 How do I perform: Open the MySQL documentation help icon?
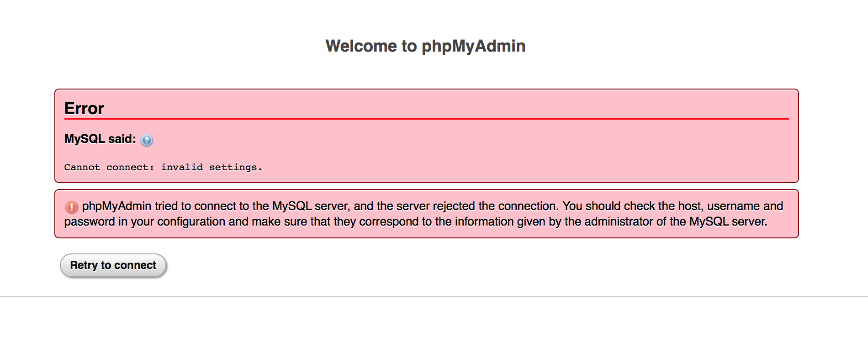147,140
